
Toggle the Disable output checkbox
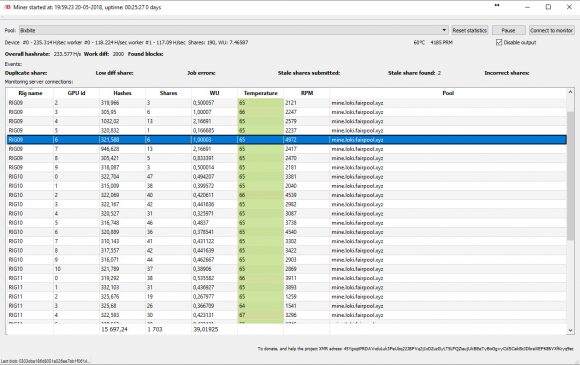(x=499, y=43)
